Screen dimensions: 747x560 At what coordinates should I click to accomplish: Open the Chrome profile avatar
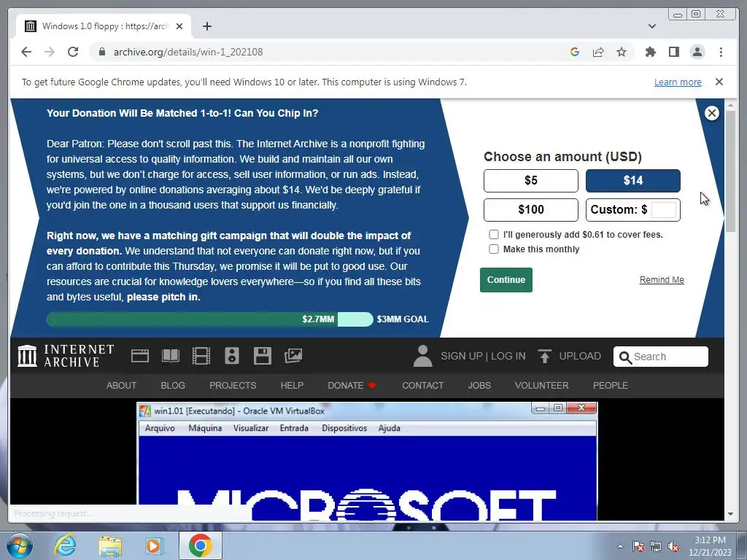click(x=697, y=52)
